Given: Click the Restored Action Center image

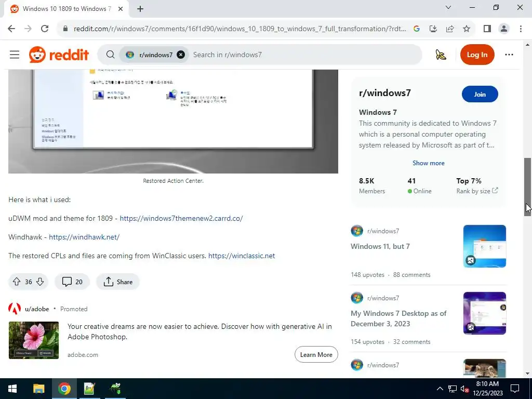Looking at the screenshot, I should click(x=173, y=122).
